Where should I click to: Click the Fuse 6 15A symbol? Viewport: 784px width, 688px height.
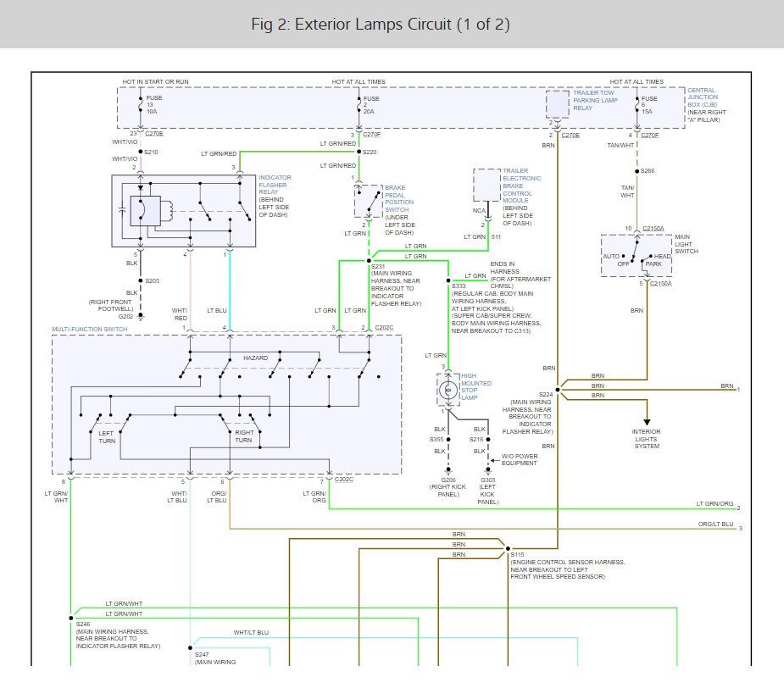[636, 105]
